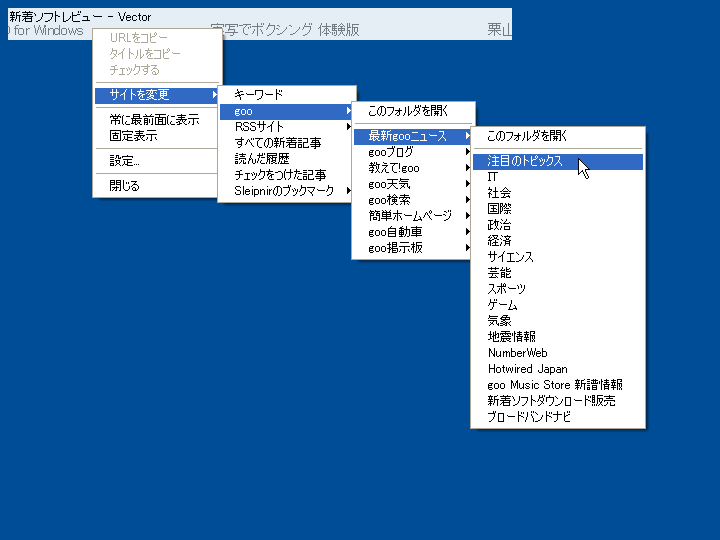
Task: Select 注目のトピックス news category
Action: [558, 161]
